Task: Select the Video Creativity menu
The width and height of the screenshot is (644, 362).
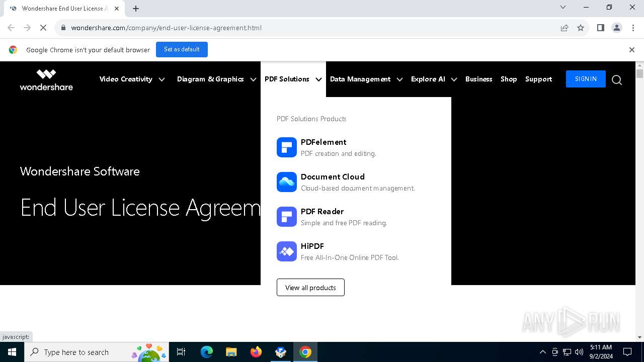Action: [126, 79]
